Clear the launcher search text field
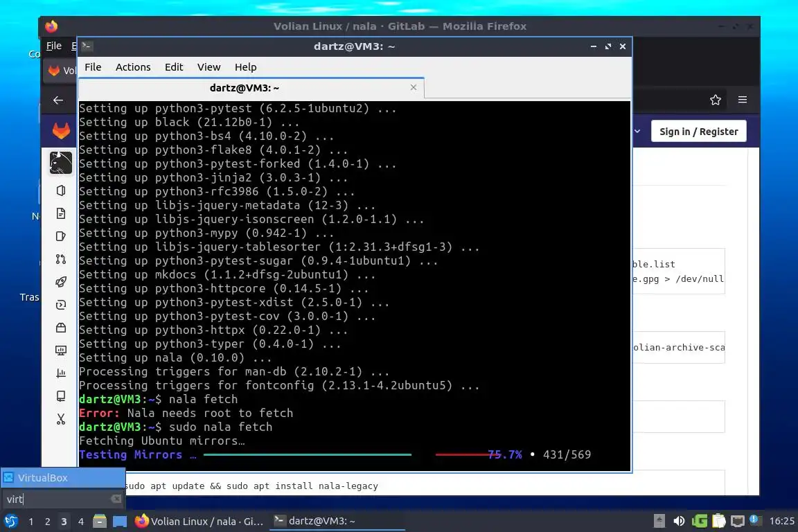 click(116, 499)
